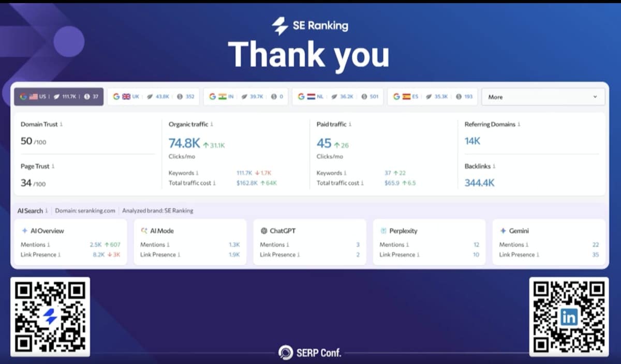This screenshot has width=621, height=364.
Task: Click the Paid traffic info icon
Action: pos(350,125)
